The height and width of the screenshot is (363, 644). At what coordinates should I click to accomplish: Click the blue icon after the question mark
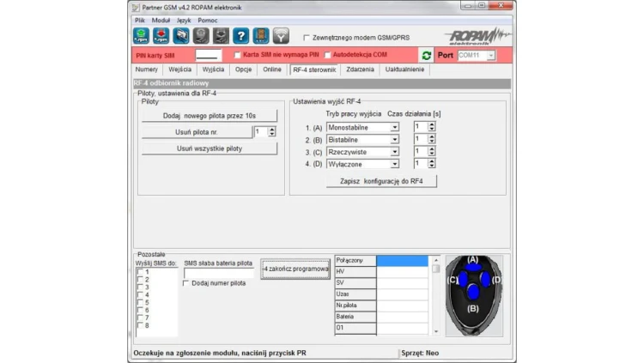261,36
